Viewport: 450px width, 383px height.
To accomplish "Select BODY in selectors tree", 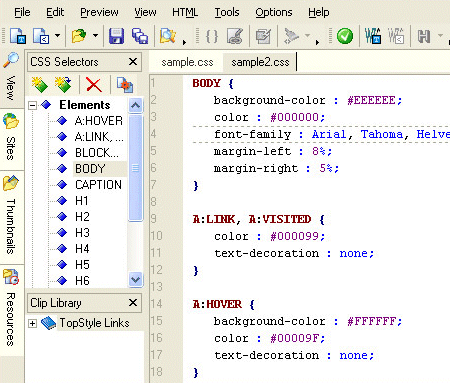I will (90, 169).
